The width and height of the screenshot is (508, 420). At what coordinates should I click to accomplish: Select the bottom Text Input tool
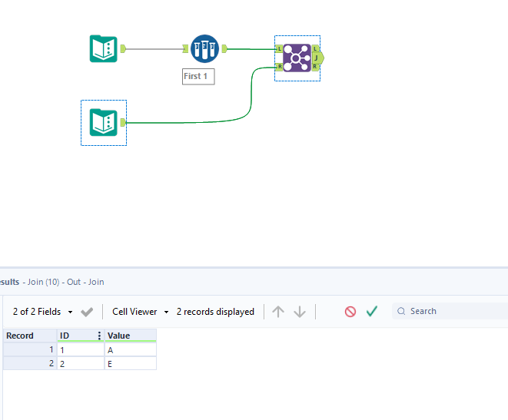[103, 122]
